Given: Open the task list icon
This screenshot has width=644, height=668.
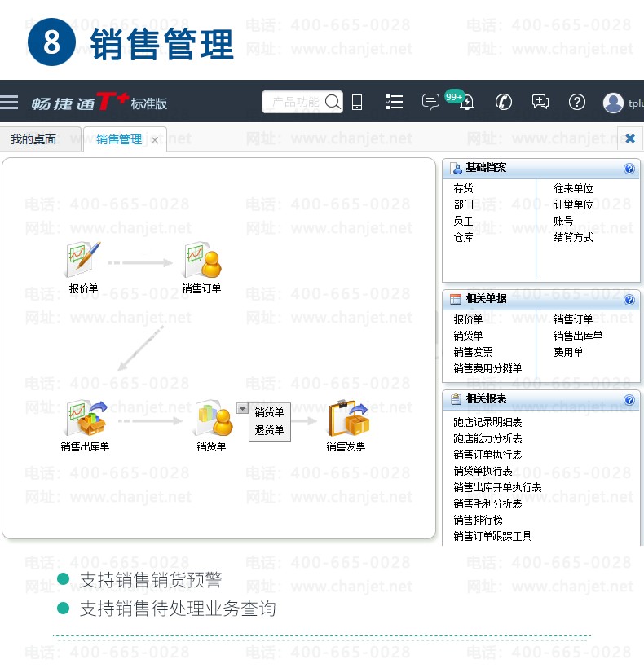Looking at the screenshot, I should point(395,102).
